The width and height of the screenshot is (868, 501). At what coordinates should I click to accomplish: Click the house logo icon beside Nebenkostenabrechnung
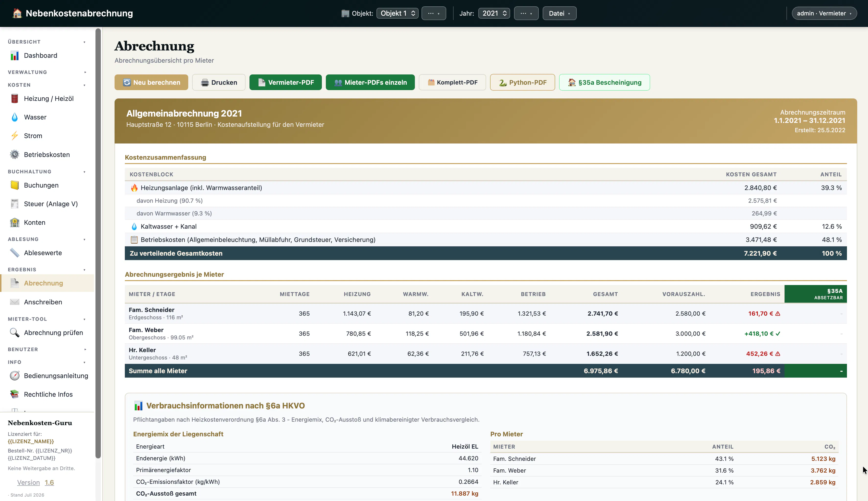pyautogui.click(x=17, y=13)
